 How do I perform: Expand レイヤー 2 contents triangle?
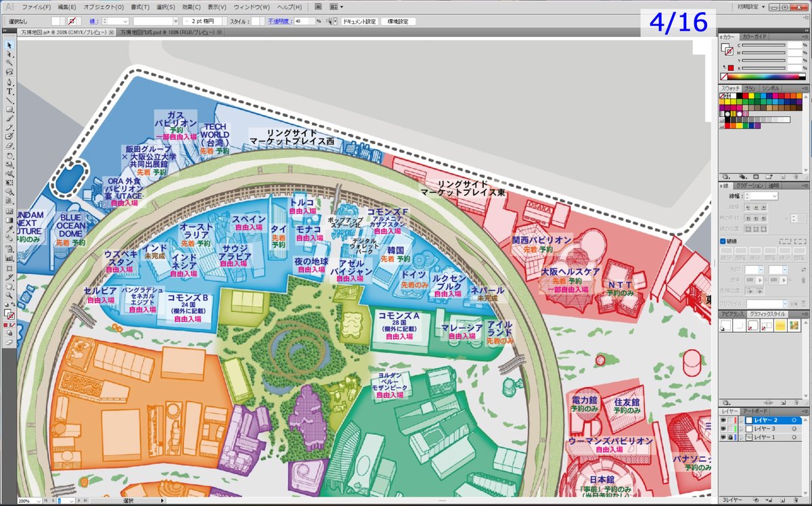coord(742,420)
